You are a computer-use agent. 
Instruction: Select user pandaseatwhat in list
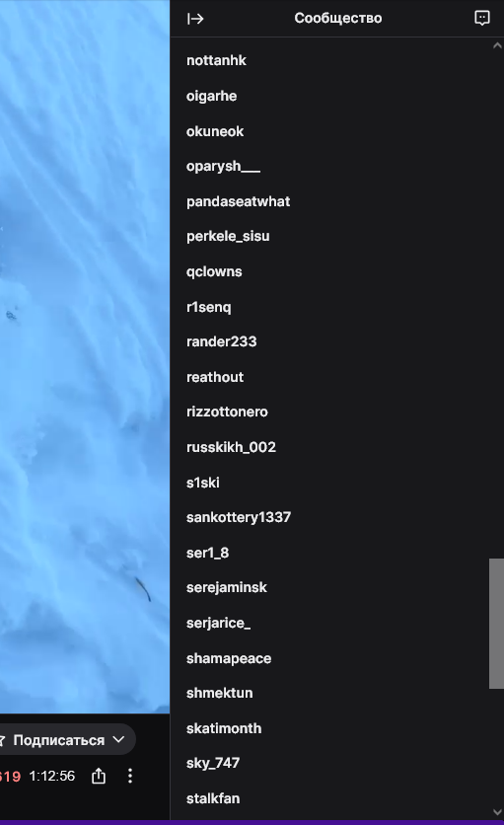[239, 201]
